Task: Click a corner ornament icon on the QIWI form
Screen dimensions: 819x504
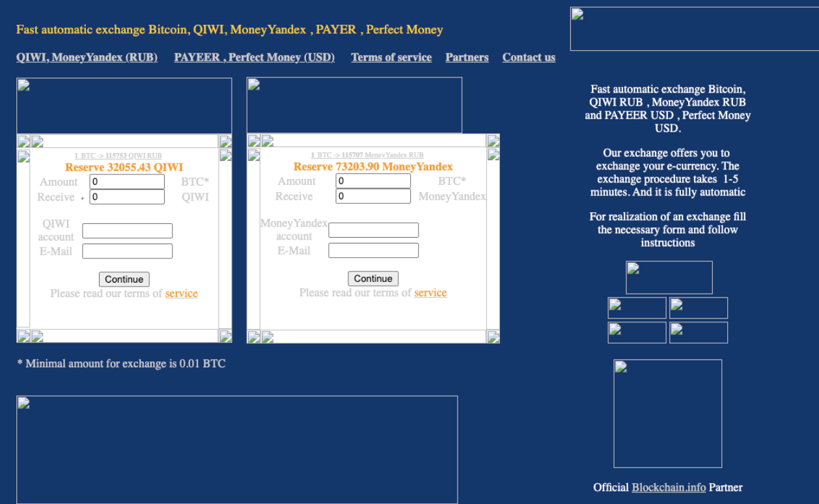Action: click(23, 141)
